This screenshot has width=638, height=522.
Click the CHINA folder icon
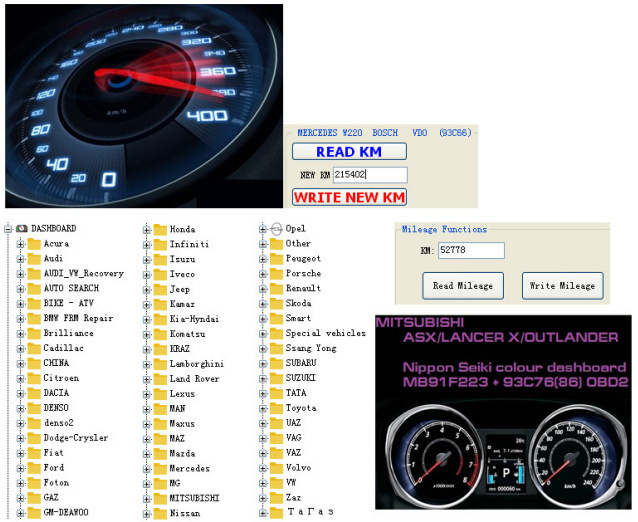[x=34, y=363]
